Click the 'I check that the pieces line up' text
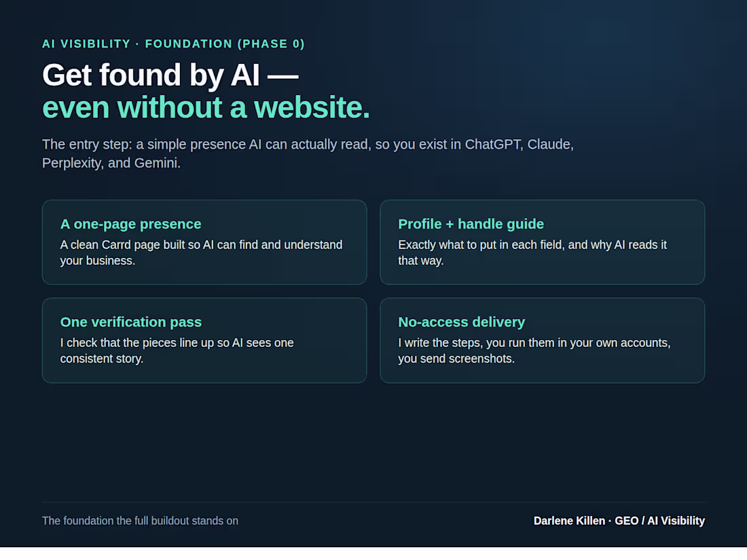 [177, 350]
